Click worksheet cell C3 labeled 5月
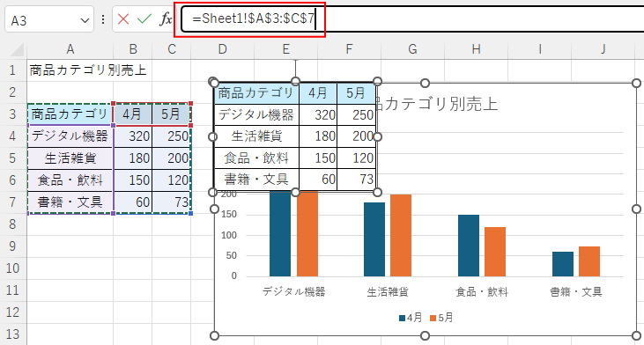644x345 pixels. point(171,114)
